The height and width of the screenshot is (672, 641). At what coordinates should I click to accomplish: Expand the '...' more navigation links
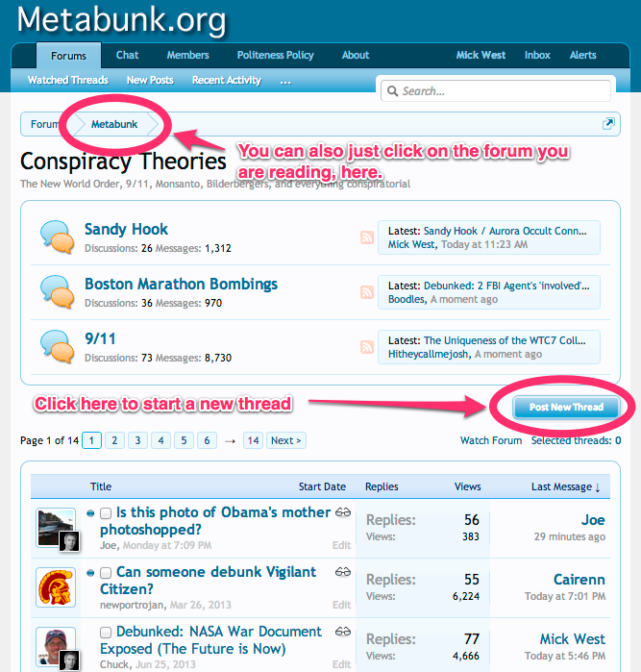click(285, 81)
